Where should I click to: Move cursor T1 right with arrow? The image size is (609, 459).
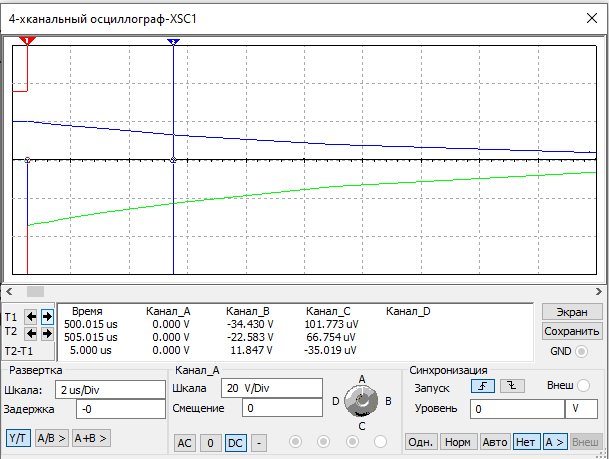(47, 317)
